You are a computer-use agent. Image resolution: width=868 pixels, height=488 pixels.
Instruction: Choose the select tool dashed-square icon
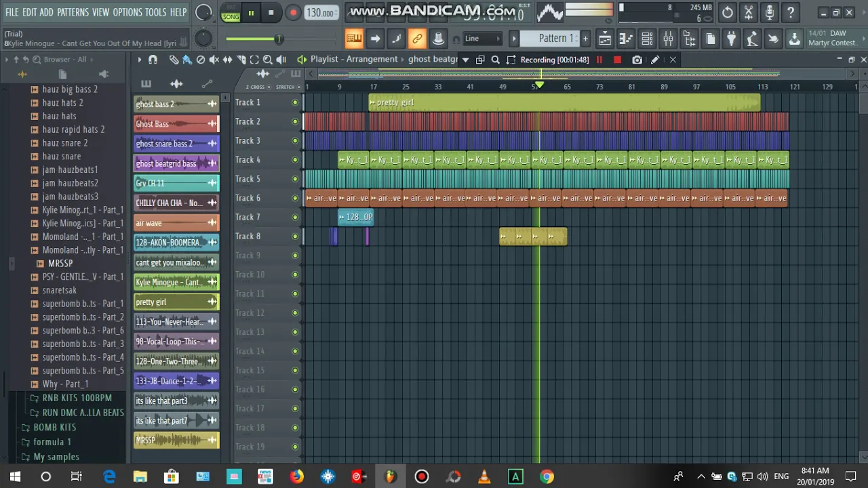(x=254, y=60)
